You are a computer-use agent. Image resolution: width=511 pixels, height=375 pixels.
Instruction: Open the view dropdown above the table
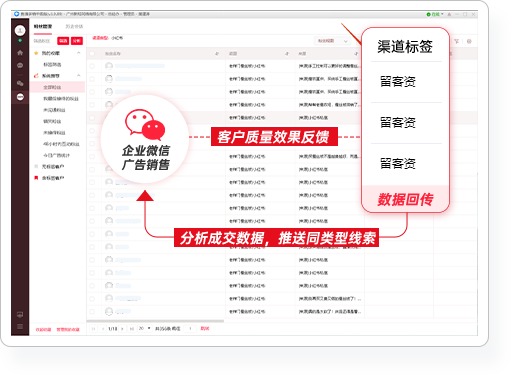click(x=332, y=41)
